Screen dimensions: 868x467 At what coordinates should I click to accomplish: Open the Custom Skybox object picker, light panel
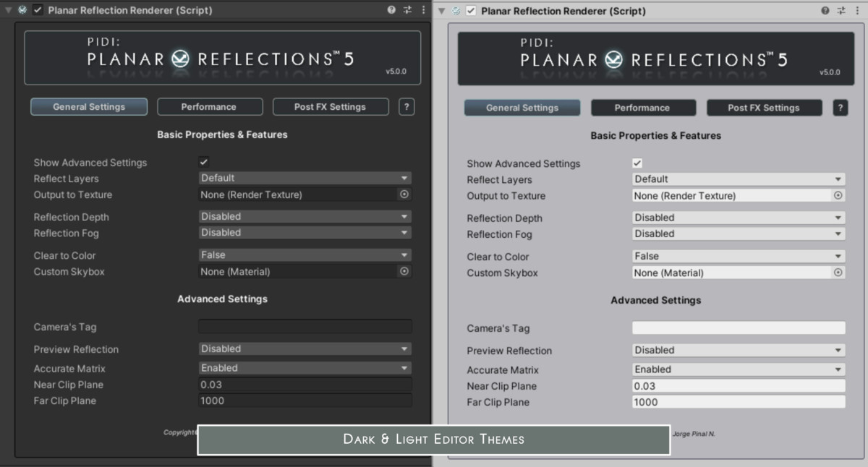[838, 273]
